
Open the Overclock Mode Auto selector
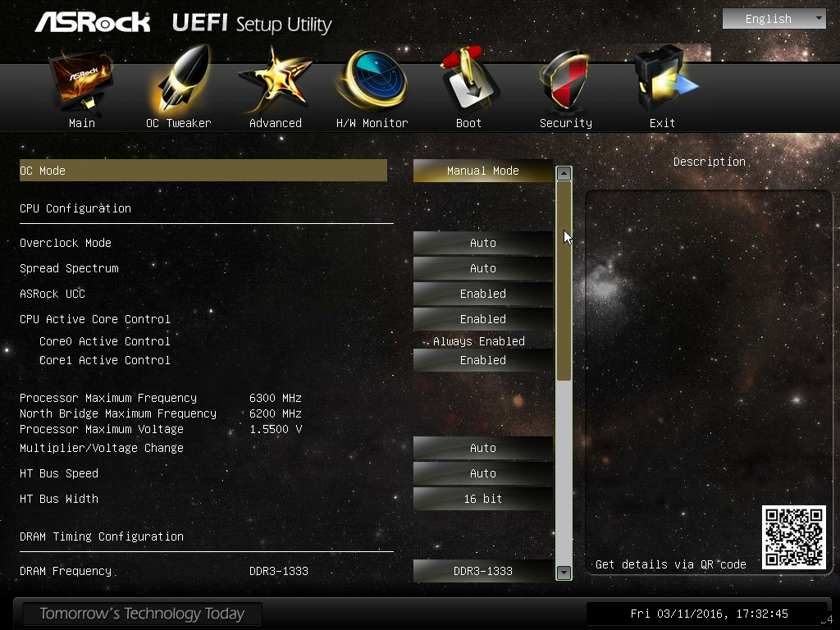pos(482,243)
